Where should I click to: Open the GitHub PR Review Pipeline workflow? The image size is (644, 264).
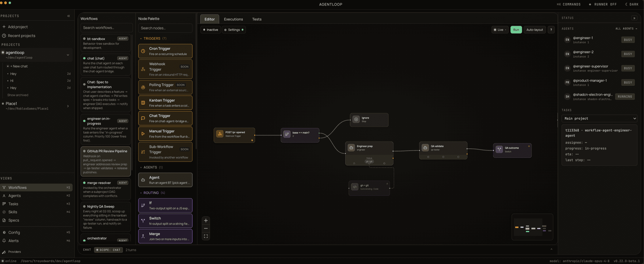106,162
